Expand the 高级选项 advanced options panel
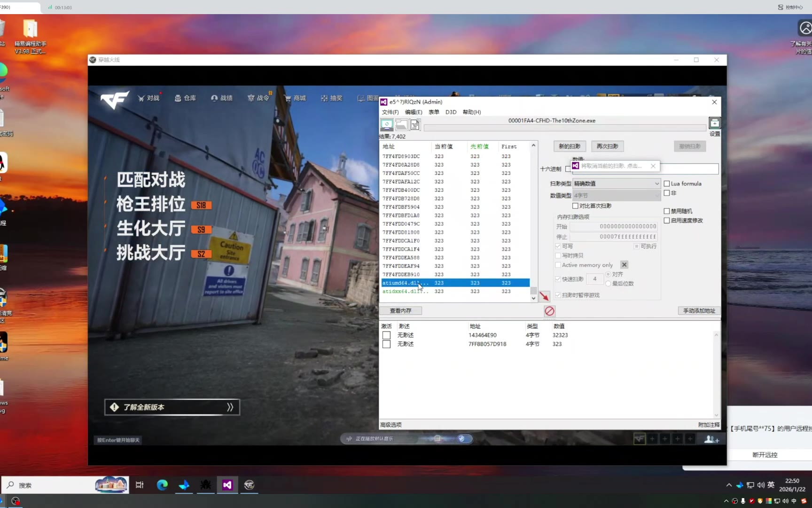Image resolution: width=812 pixels, height=508 pixels. (x=391, y=425)
